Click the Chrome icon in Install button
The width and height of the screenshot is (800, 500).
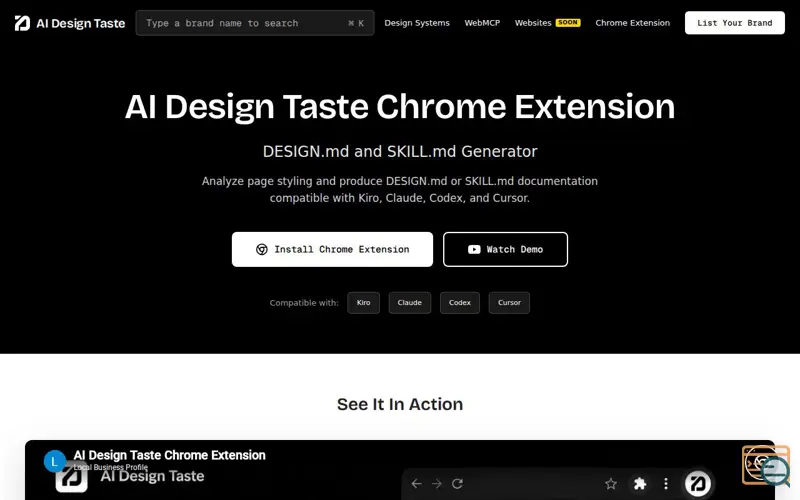[x=262, y=249]
